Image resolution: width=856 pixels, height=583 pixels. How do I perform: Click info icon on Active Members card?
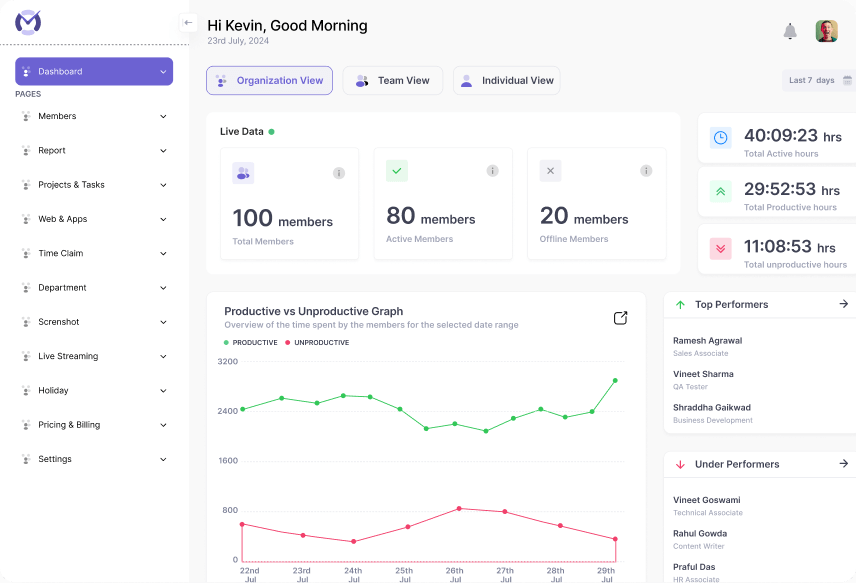point(492,171)
